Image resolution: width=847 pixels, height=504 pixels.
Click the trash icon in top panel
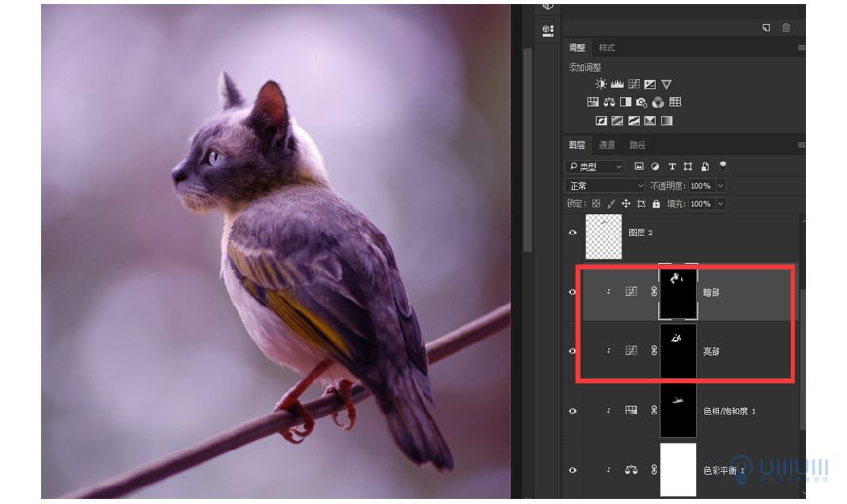(x=786, y=28)
